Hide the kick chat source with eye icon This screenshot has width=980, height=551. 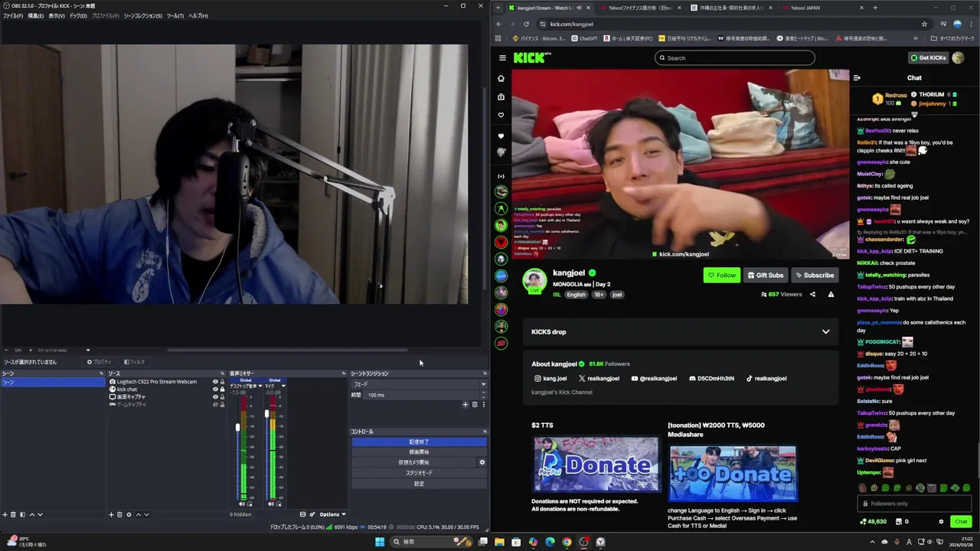coord(215,389)
